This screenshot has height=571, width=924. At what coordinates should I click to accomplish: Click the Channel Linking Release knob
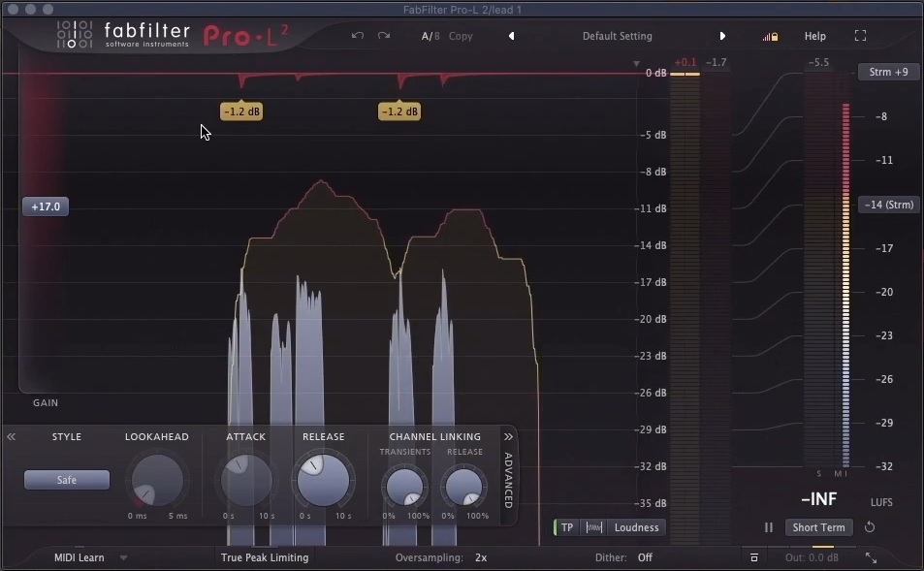click(464, 487)
